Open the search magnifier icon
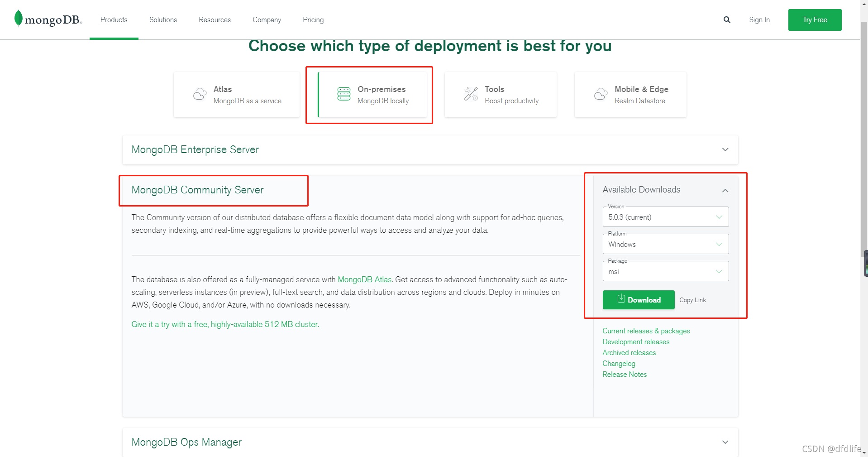Screen dimensions: 868x457 (x=727, y=20)
